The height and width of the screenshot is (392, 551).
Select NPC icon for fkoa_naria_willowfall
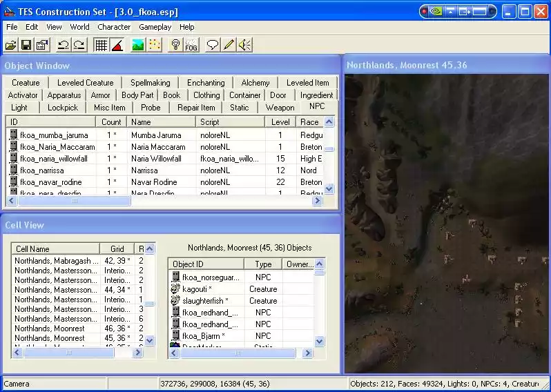point(13,159)
